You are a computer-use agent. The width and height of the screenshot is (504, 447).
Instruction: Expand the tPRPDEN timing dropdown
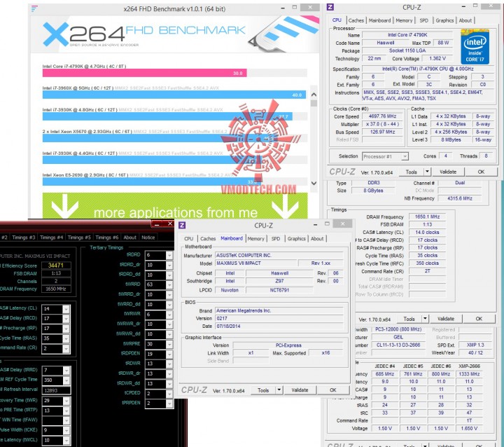[x=169, y=404]
